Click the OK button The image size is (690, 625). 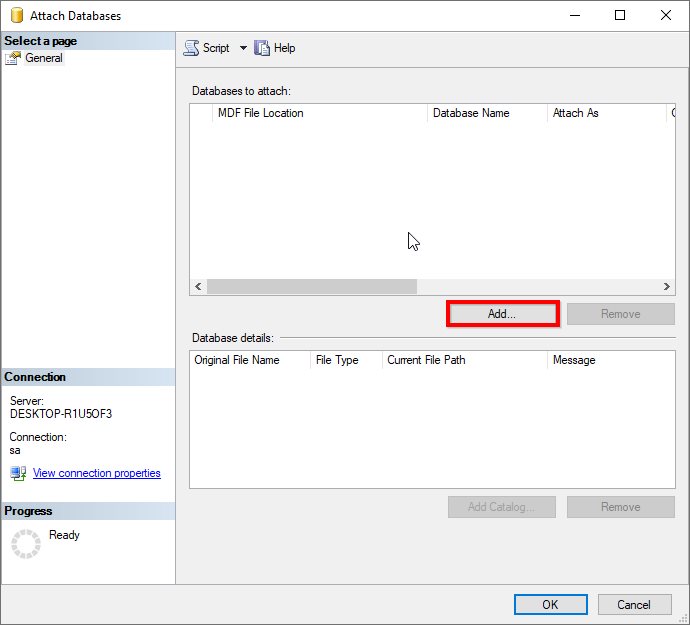click(550, 604)
